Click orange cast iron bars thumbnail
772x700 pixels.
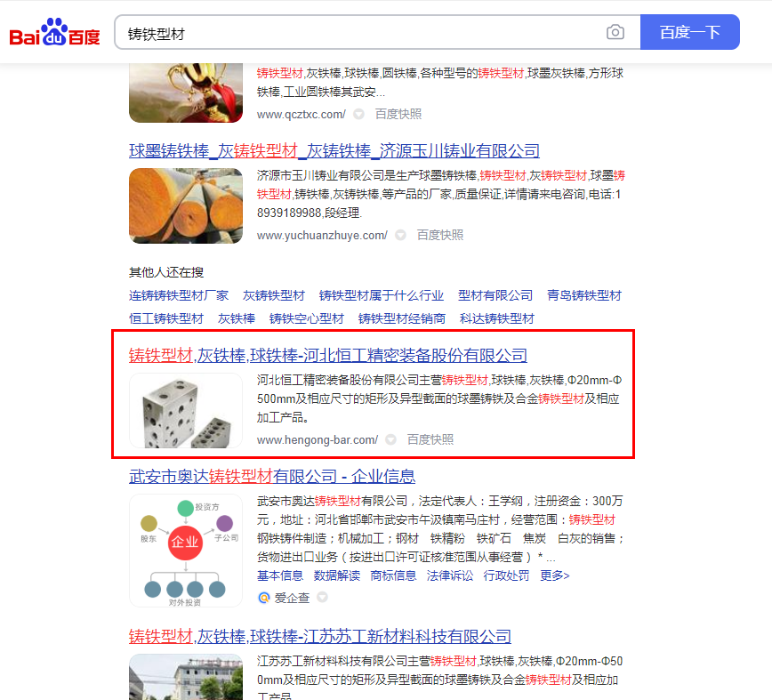point(186,205)
